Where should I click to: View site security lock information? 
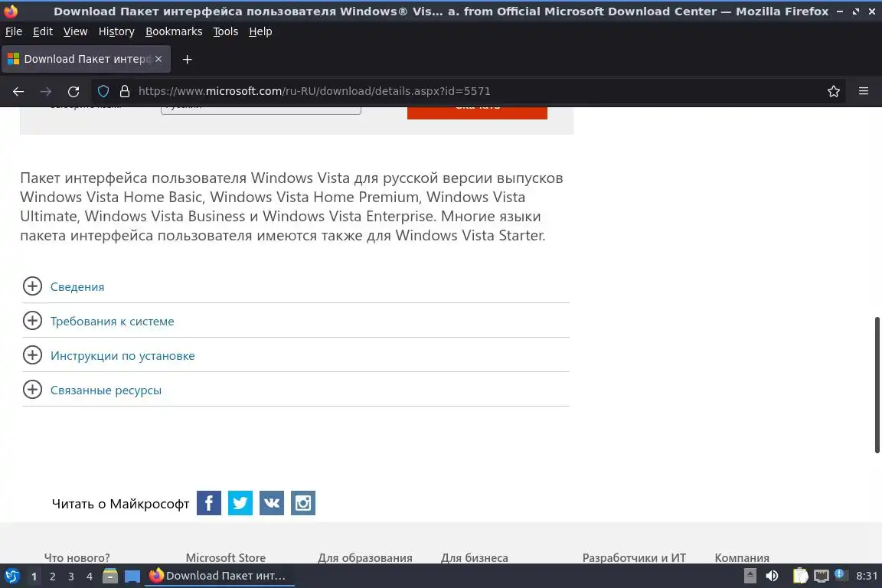pos(125,91)
